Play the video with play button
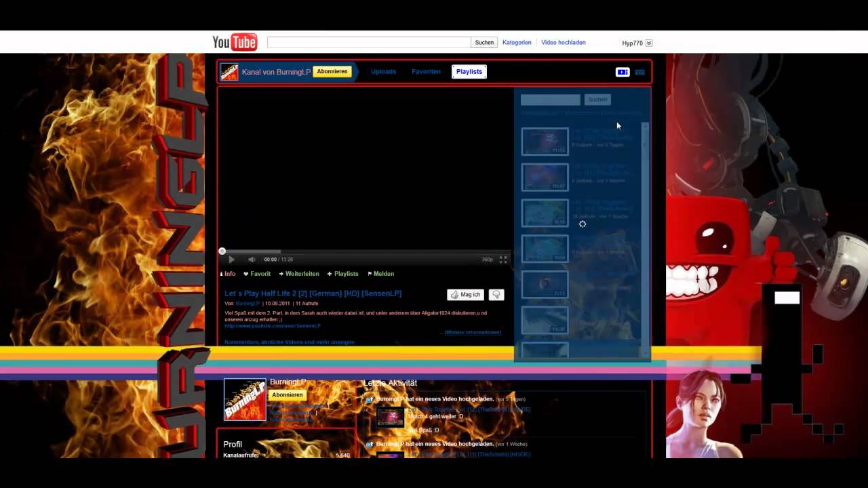This screenshot has width=868, height=488. click(x=231, y=260)
